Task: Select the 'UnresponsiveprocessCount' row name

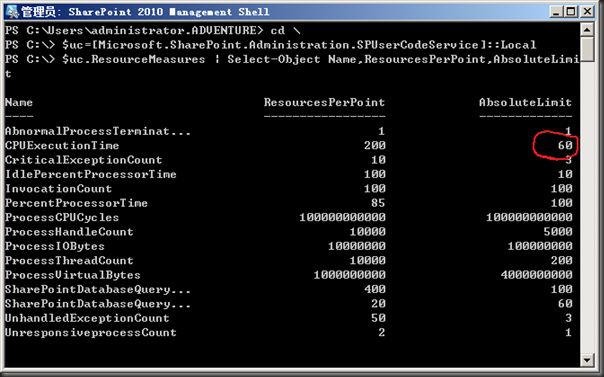Action: click(x=91, y=333)
